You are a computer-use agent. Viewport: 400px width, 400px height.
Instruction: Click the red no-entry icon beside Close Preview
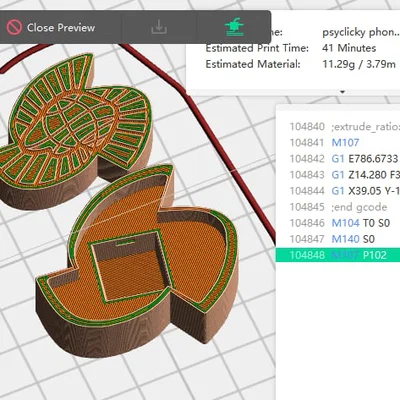(x=14, y=28)
